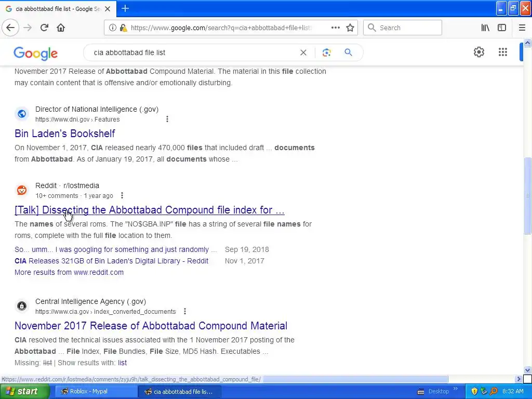Open the browser home page
Viewport: 532px width, 399px height.
(x=61, y=28)
